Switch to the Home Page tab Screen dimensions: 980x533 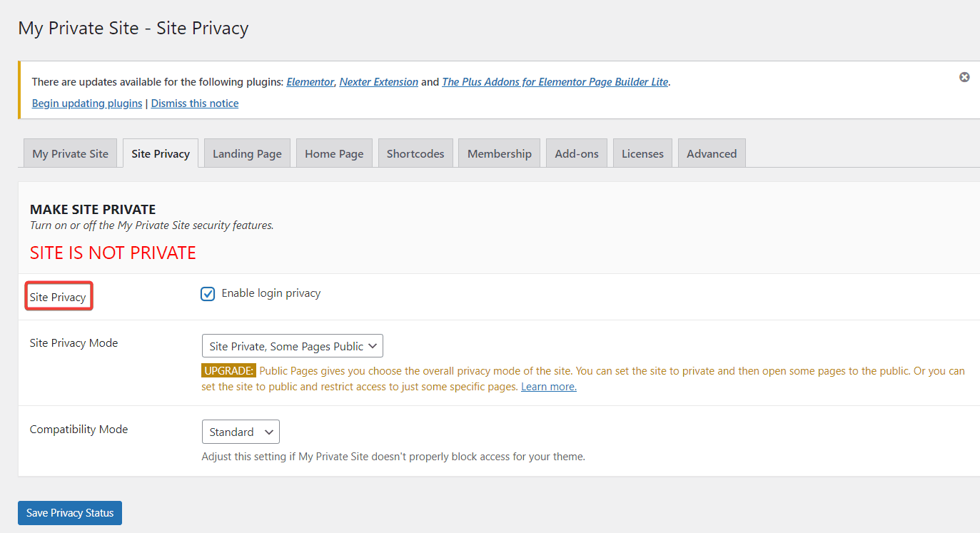coord(334,153)
